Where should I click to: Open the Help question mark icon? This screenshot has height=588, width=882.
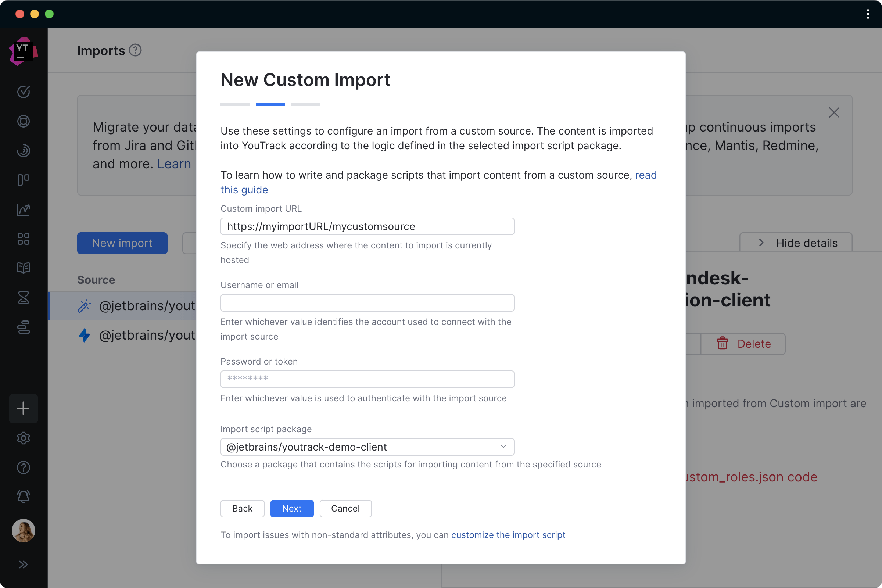pos(23,467)
